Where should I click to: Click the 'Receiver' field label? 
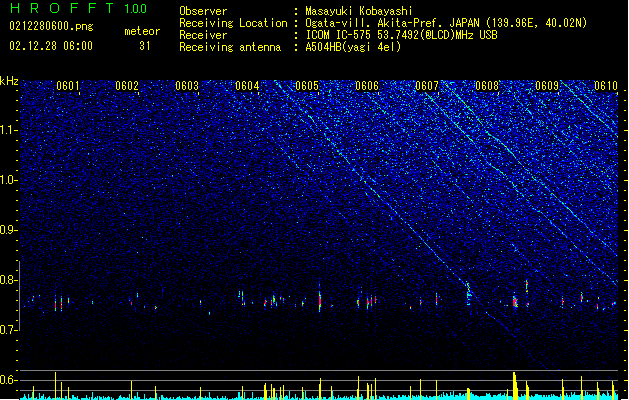tap(203, 35)
